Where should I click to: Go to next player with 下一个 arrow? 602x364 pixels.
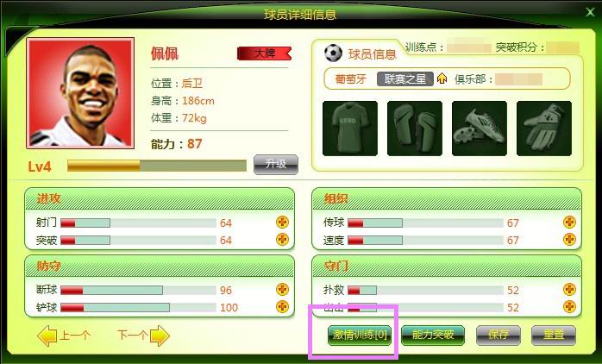(x=143, y=336)
